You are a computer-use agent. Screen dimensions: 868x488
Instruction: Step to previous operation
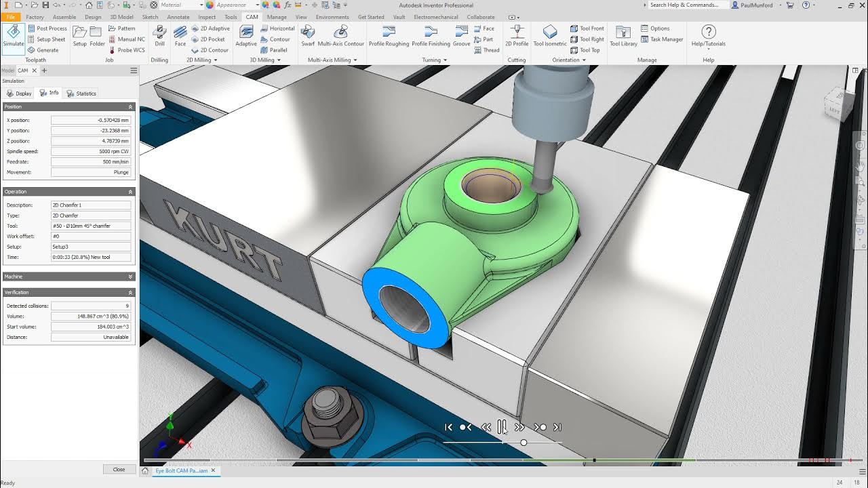pos(466,427)
